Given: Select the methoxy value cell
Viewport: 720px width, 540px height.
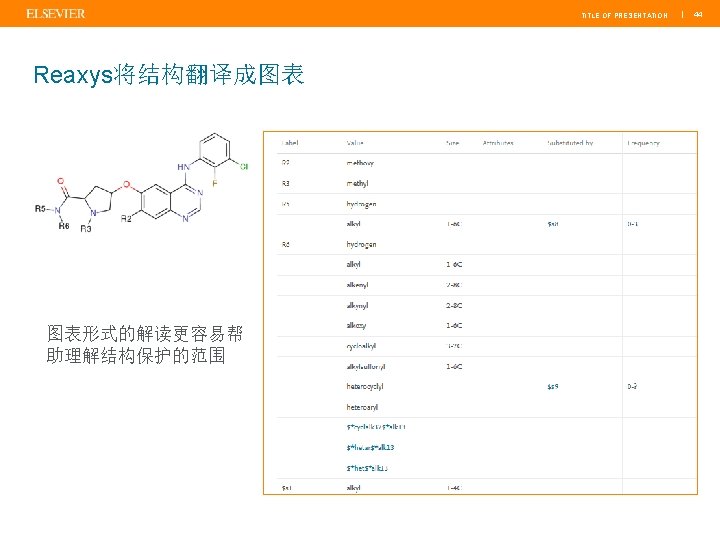Looking at the screenshot, I should pos(360,163).
